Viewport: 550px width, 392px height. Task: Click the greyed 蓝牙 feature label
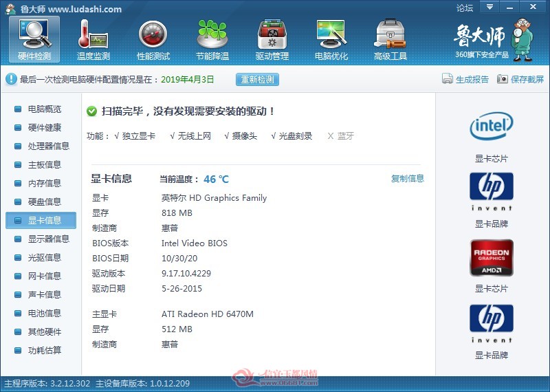346,136
